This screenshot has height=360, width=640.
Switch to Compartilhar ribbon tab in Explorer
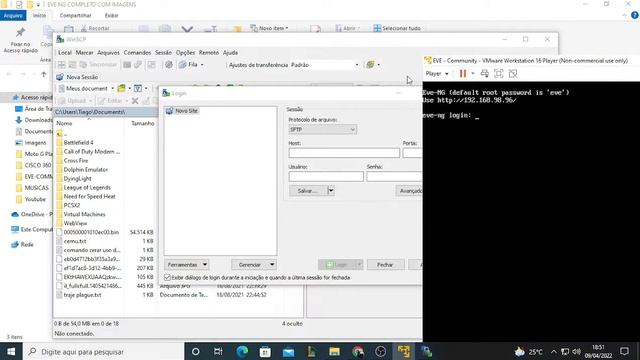pyautogui.click(x=76, y=15)
